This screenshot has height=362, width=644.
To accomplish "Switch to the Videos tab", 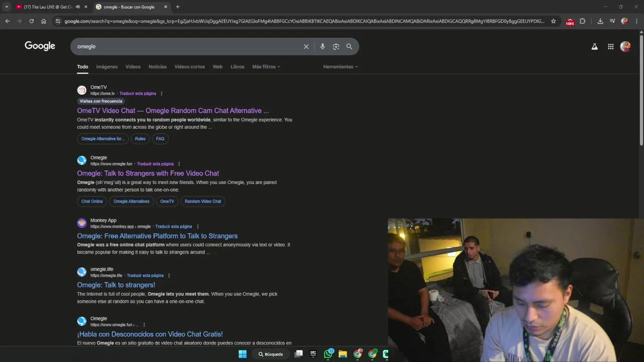I will pyautogui.click(x=133, y=67).
